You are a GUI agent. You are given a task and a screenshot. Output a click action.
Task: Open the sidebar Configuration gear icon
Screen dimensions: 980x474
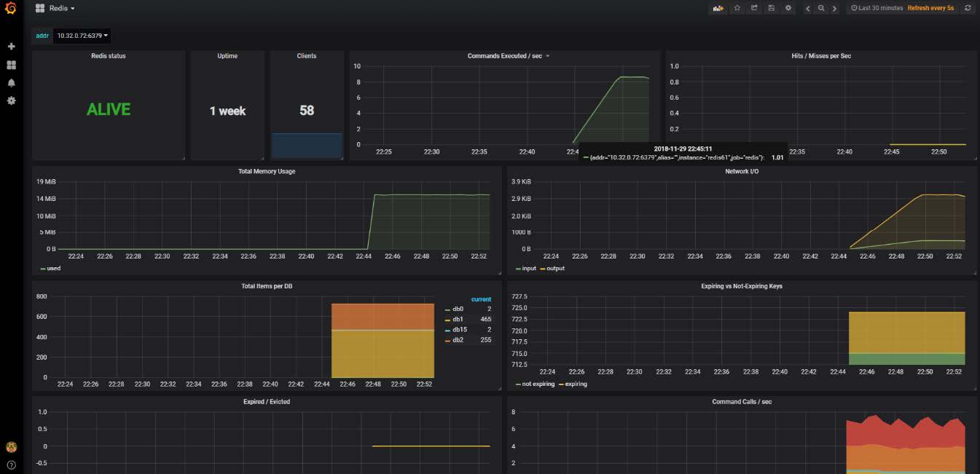[11, 100]
